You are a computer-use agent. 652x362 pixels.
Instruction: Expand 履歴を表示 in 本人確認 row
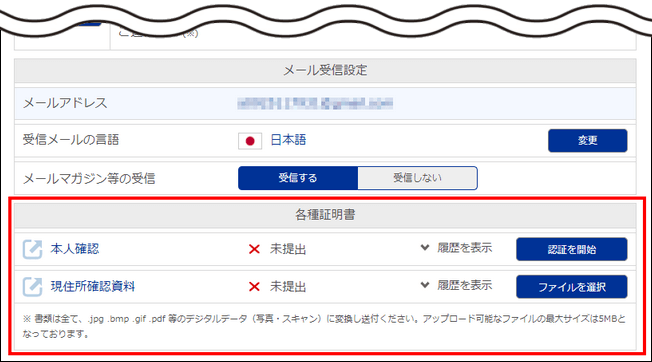(x=464, y=248)
